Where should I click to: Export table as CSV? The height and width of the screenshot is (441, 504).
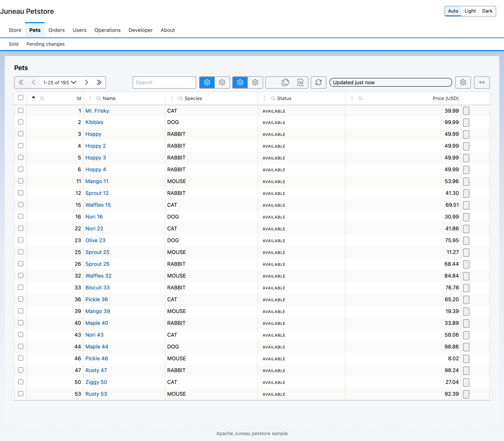(x=300, y=82)
